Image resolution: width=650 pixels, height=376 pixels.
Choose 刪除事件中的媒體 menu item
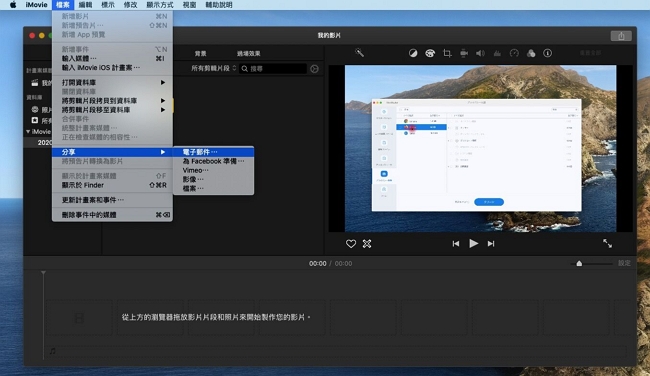[112, 215]
